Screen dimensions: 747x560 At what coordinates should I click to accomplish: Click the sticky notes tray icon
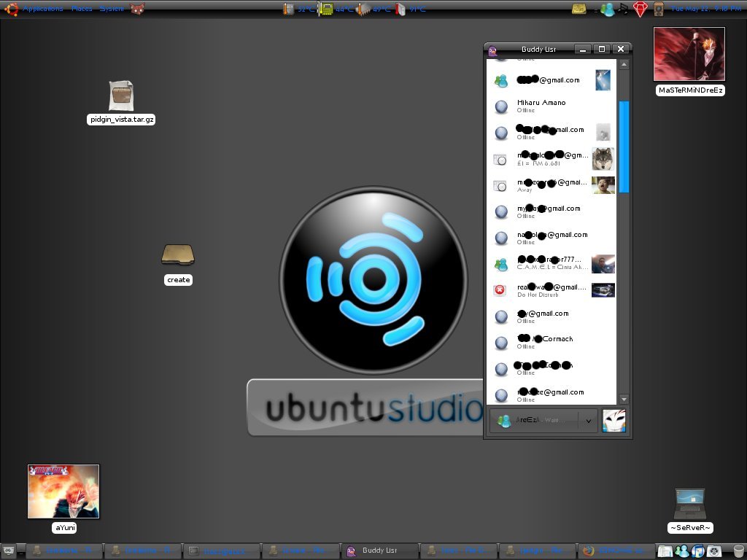point(578,9)
